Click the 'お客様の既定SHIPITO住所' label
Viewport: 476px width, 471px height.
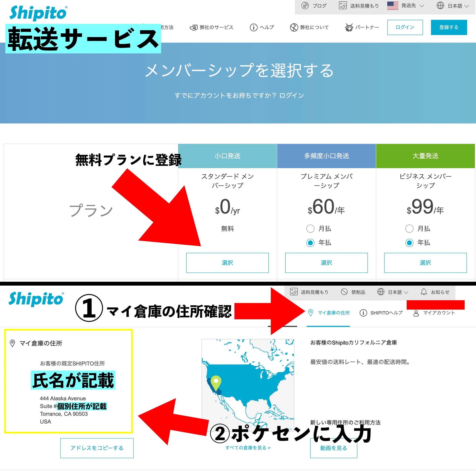[73, 363]
